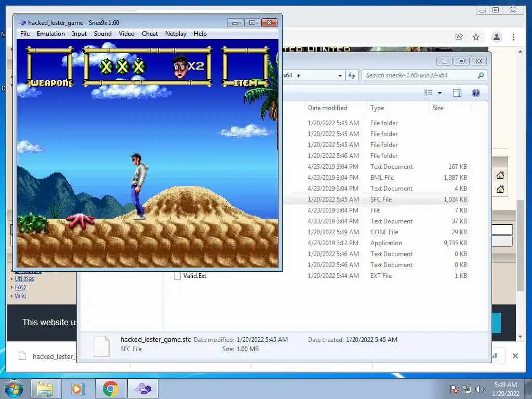This screenshot has height=399, width=532.
Task: Click the hacked_lester_game.sfc name in details pane
Action: [155, 340]
